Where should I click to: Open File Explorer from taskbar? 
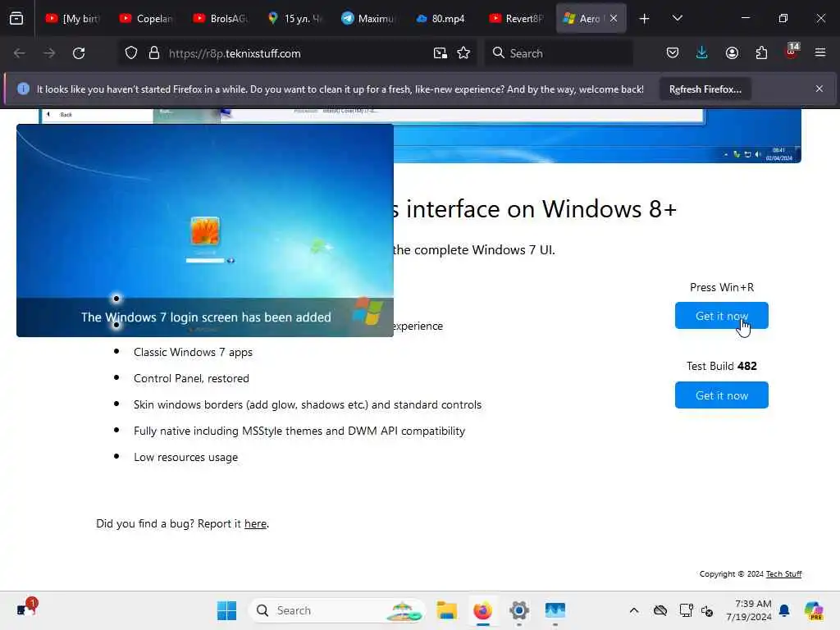click(447, 610)
